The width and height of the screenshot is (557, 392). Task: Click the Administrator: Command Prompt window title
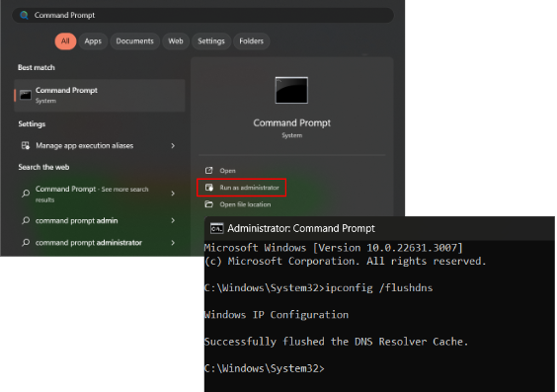(x=301, y=228)
